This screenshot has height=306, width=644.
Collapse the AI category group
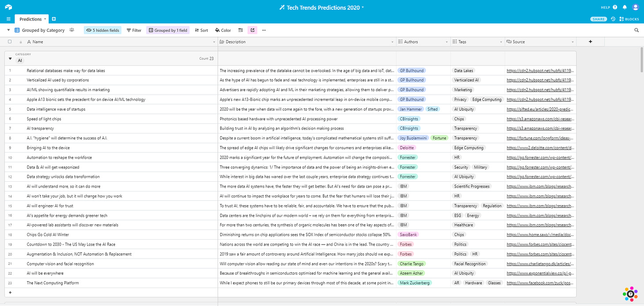tap(10, 58)
